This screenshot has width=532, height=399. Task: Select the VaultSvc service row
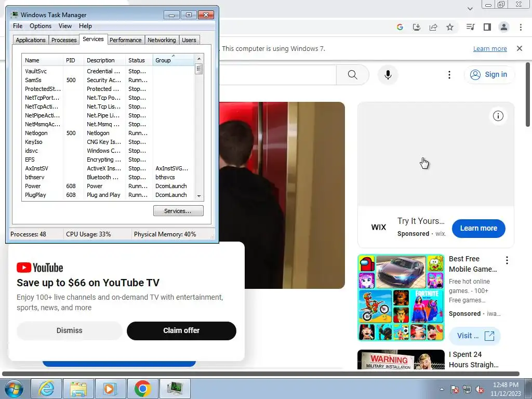click(x=108, y=71)
